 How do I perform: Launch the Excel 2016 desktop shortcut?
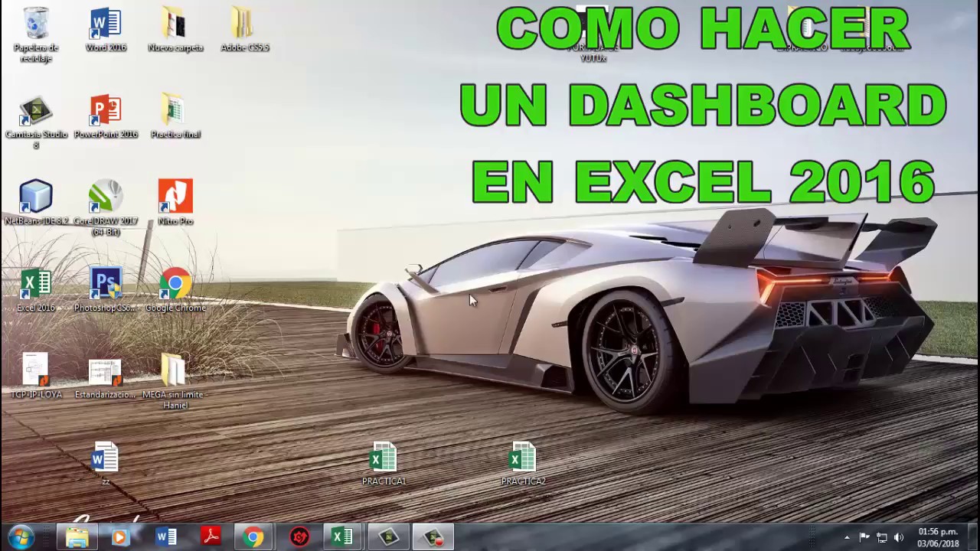(x=36, y=290)
